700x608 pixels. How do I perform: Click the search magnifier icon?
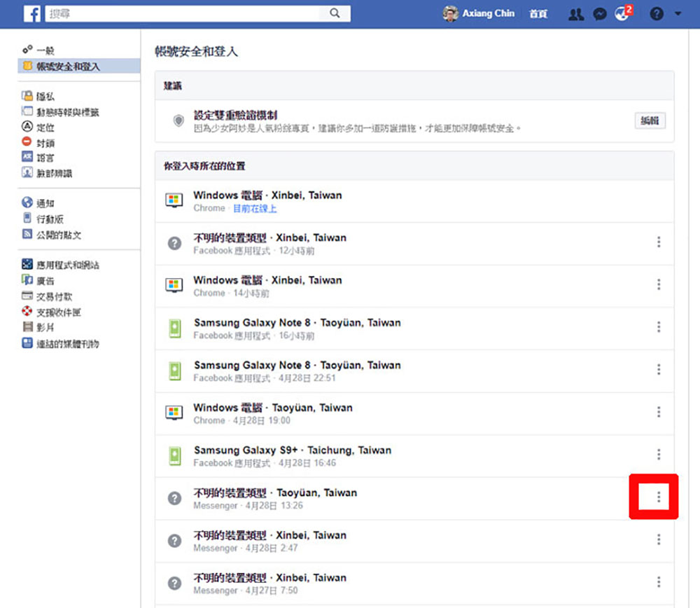pos(335,13)
